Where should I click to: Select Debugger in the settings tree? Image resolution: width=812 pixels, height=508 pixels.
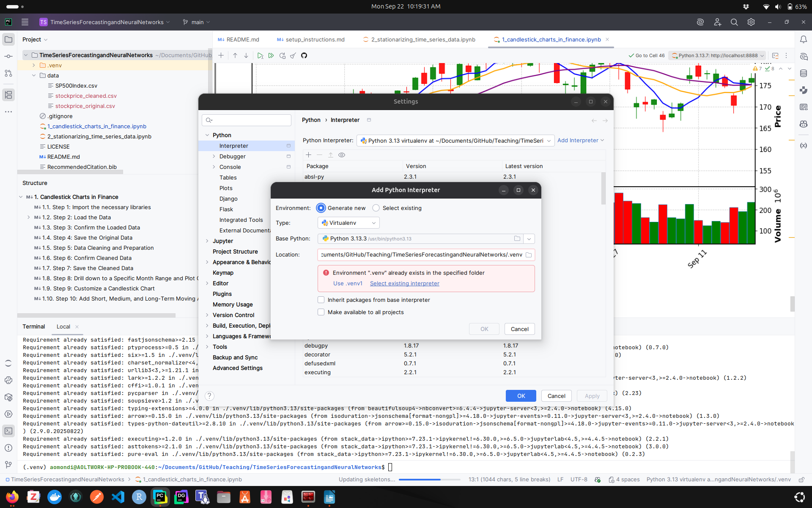[x=232, y=156]
